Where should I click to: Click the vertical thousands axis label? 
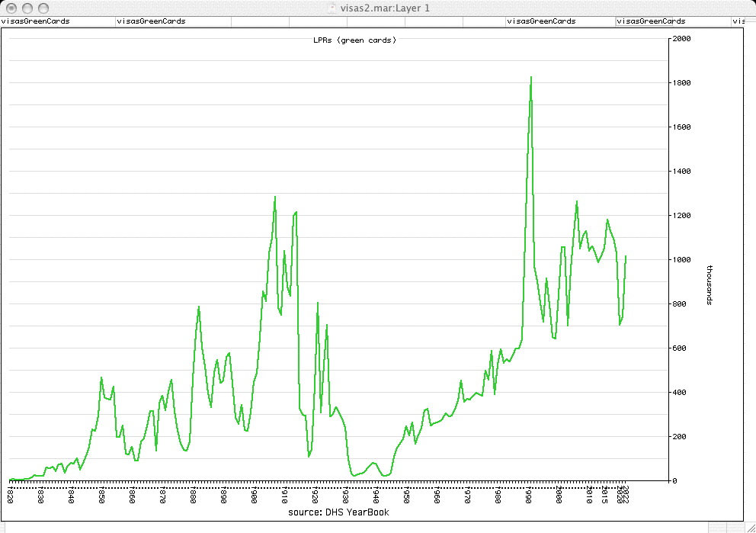pyautogui.click(x=710, y=284)
